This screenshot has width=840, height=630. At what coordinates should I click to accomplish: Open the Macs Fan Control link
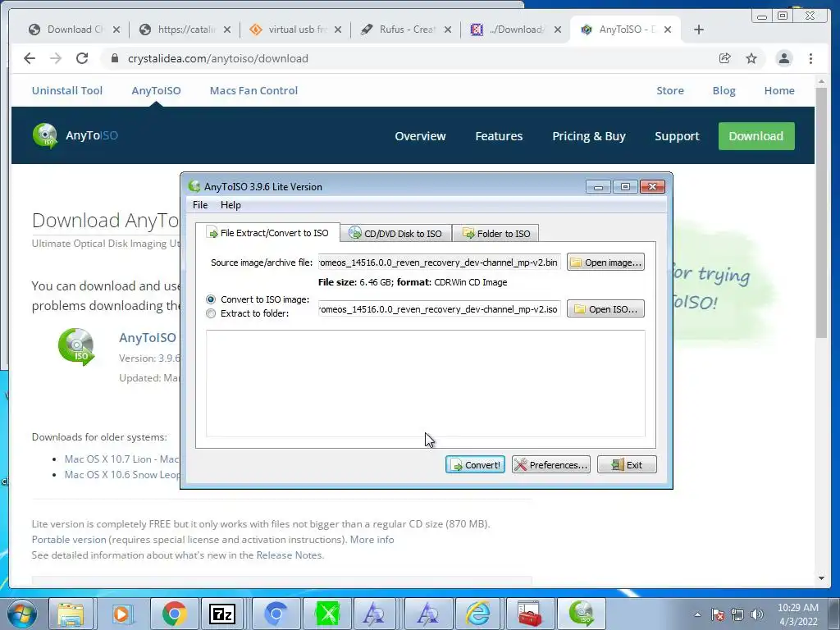tap(253, 90)
